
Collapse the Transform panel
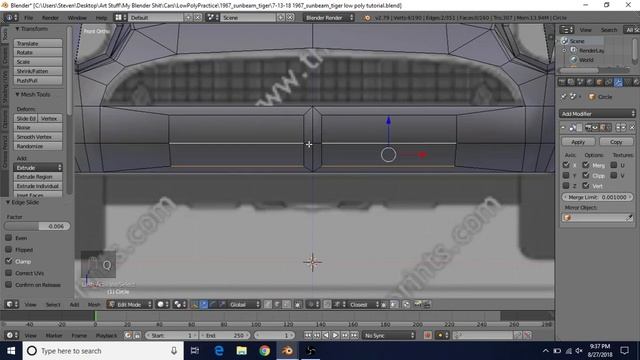tap(18, 29)
